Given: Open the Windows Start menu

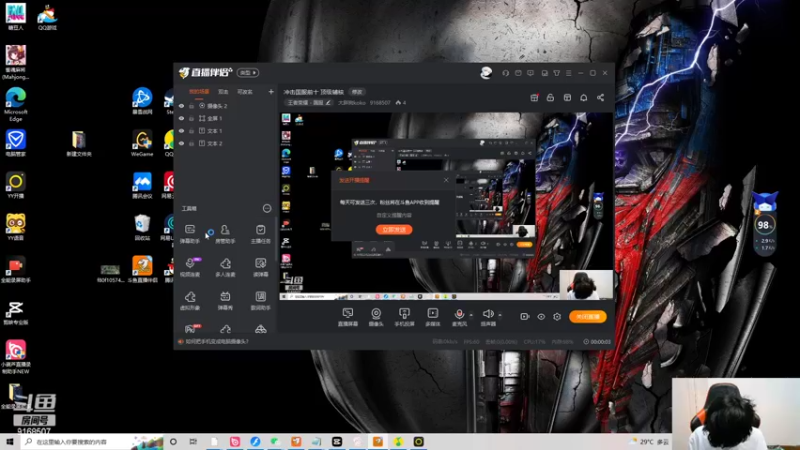Looking at the screenshot, I should point(9,441).
